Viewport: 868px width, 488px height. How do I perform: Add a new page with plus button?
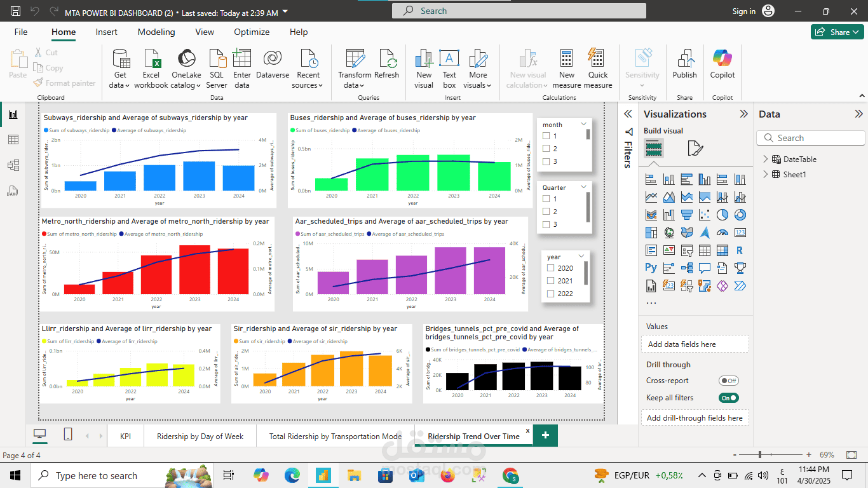point(545,435)
